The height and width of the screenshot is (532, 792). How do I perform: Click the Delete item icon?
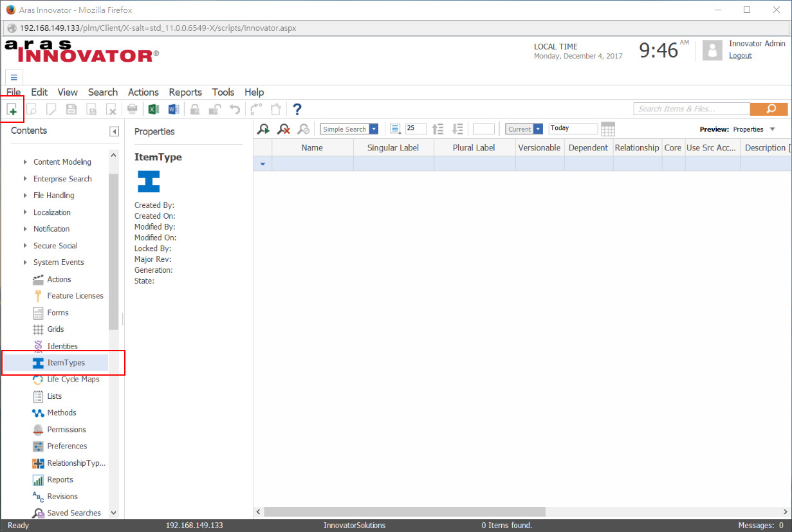click(x=111, y=109)
